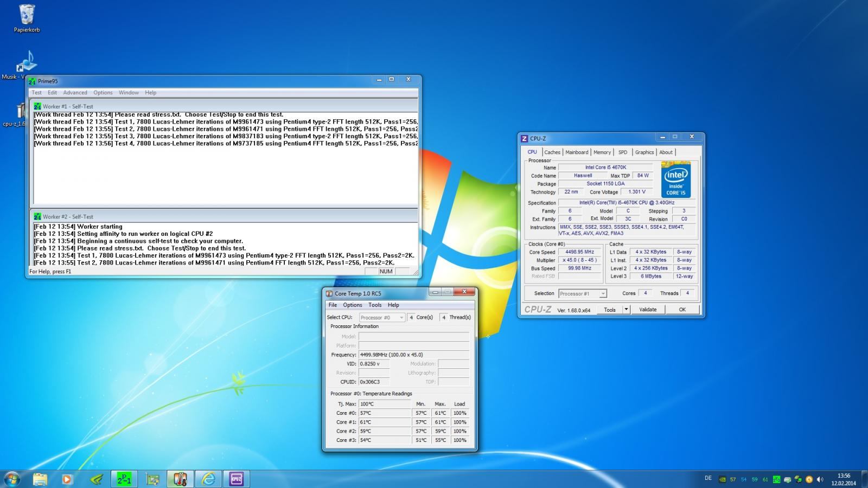Open Windows Media Player from the taskbar
The width and height of the screenshot is (868, 488).
(67, 479)
